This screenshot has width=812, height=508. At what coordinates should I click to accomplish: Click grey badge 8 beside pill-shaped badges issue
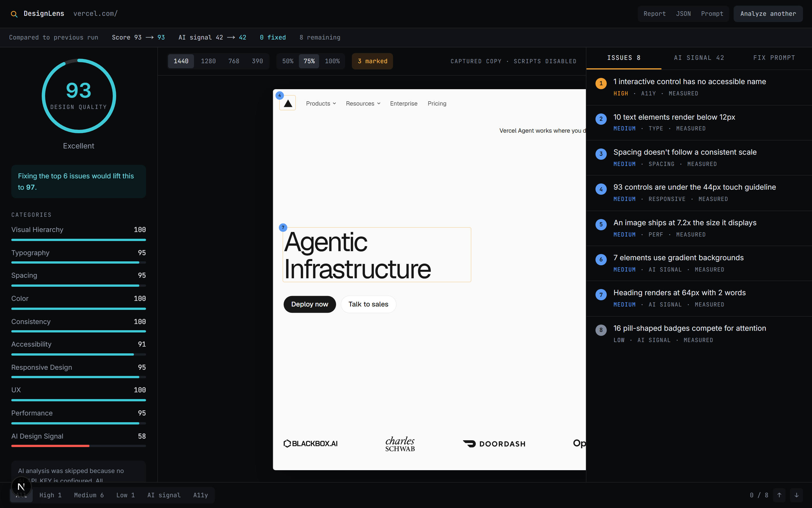point(601,330)
